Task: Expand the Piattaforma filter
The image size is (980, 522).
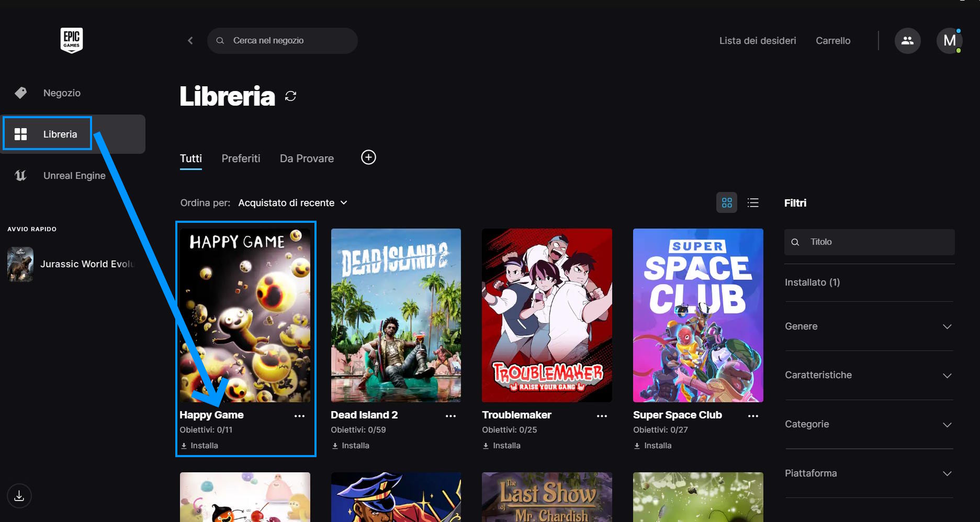Action: coord(869,473)
